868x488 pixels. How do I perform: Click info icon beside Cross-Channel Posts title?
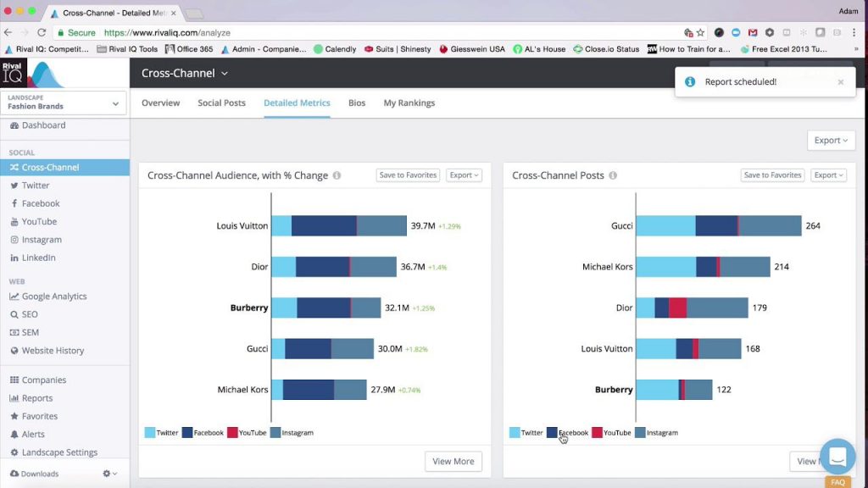tap(613, 175)
